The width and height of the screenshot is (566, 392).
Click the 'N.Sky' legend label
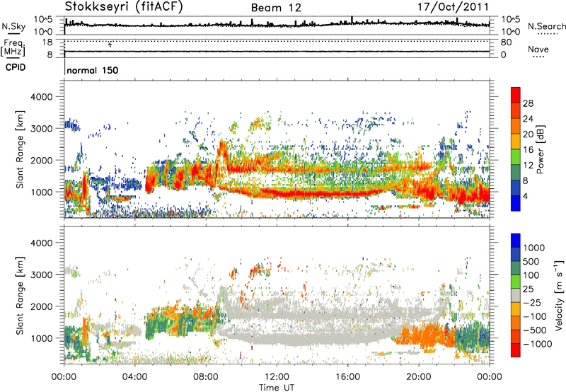click(13, 26)
